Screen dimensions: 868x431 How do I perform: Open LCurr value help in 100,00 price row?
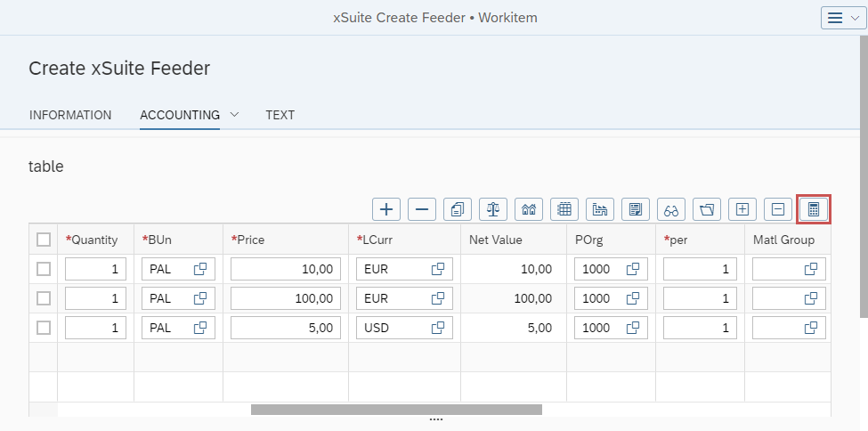coord(438,298)
